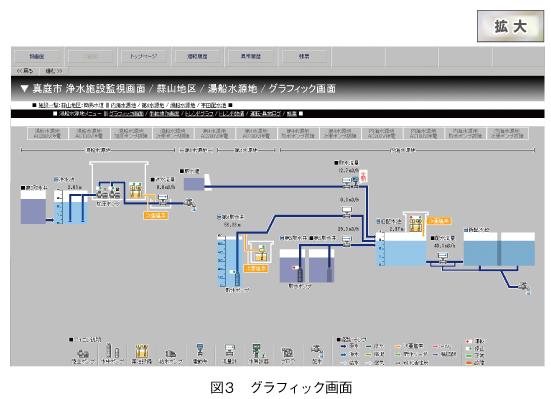Select トレンド帳票 in the 湯船水源地 menu

click(232, 114)
